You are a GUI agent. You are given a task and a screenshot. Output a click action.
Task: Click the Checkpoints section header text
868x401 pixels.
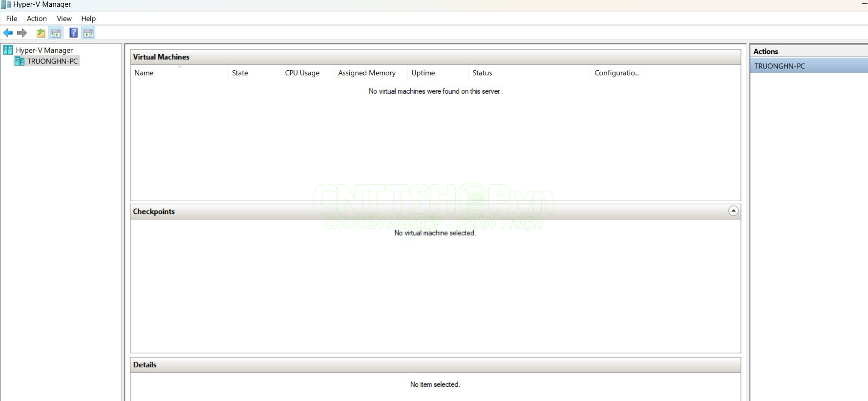[x=154, y=211]
